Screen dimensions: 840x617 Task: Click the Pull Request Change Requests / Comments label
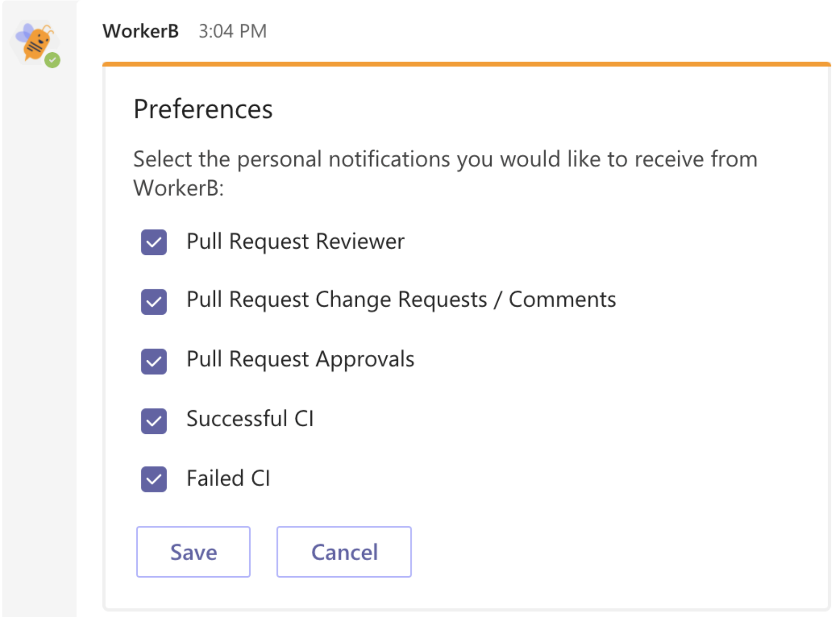[x=401, y=300]
